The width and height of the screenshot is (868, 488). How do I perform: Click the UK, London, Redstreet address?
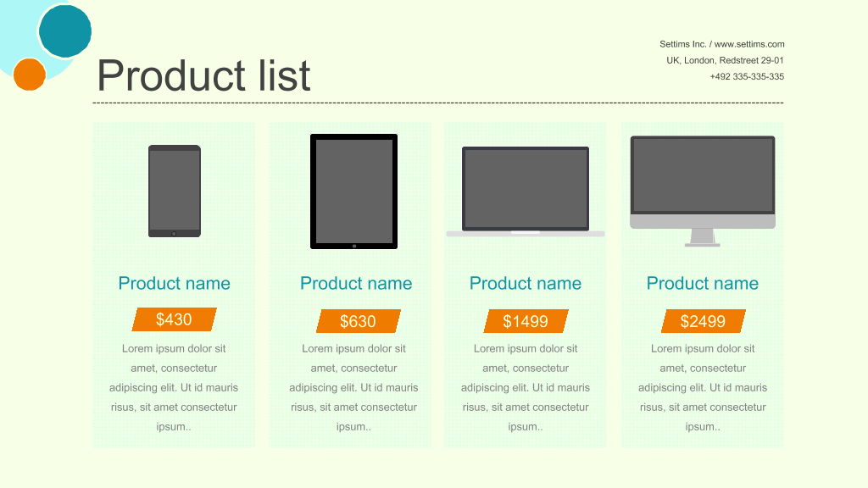tap(725, 60)
